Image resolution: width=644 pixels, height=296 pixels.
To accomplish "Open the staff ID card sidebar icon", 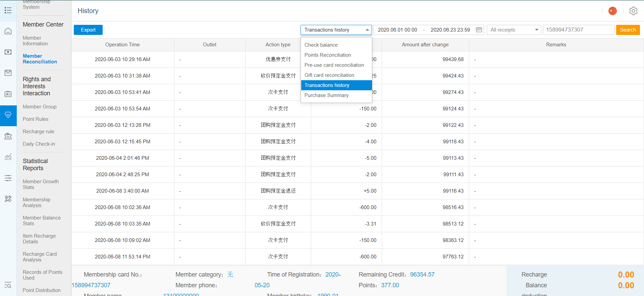I will [8, 94].
